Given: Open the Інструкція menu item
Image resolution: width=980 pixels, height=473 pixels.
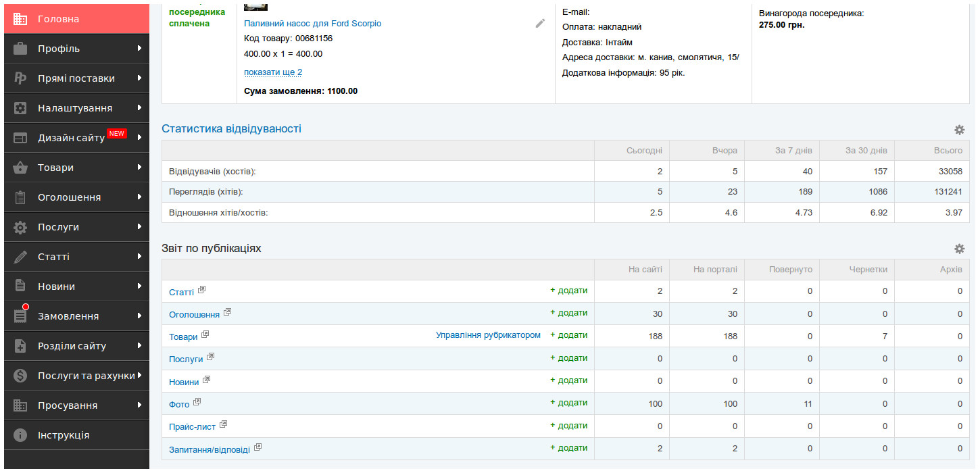Looking at the screenshot, I should click(76, 435).
